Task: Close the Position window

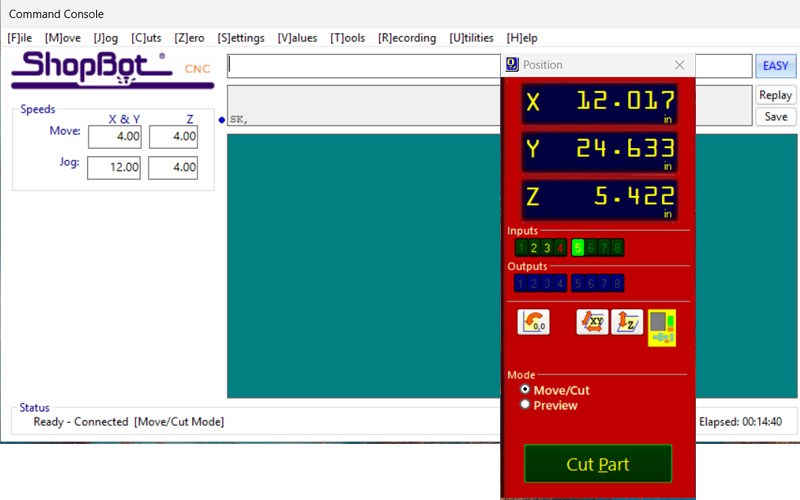Action: [680, 65]
